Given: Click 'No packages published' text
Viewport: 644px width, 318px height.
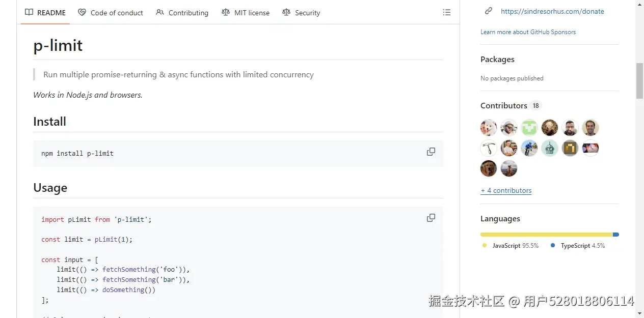Looking at the screenshot, I should [512, 78].
